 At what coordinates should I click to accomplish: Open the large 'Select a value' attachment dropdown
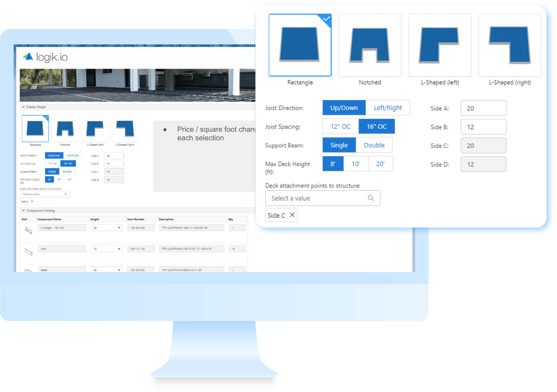coord(323,198)
